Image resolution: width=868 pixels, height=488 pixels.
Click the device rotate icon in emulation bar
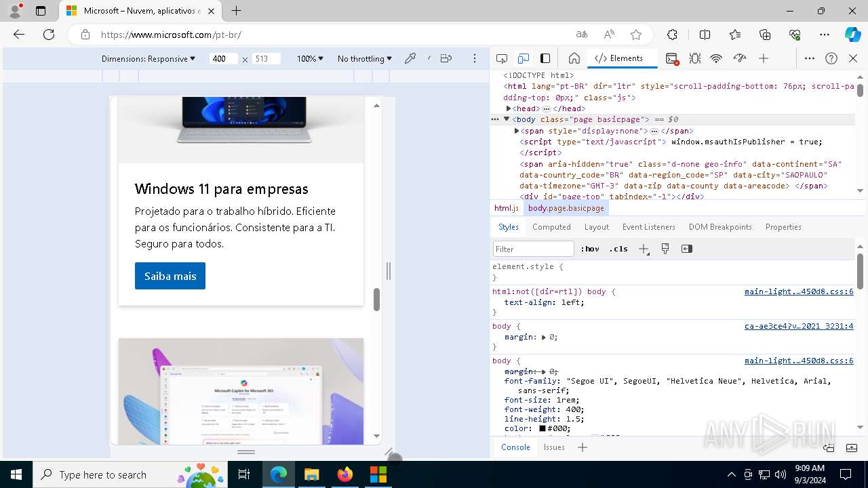pyautogui.click(x=446, y=58)
